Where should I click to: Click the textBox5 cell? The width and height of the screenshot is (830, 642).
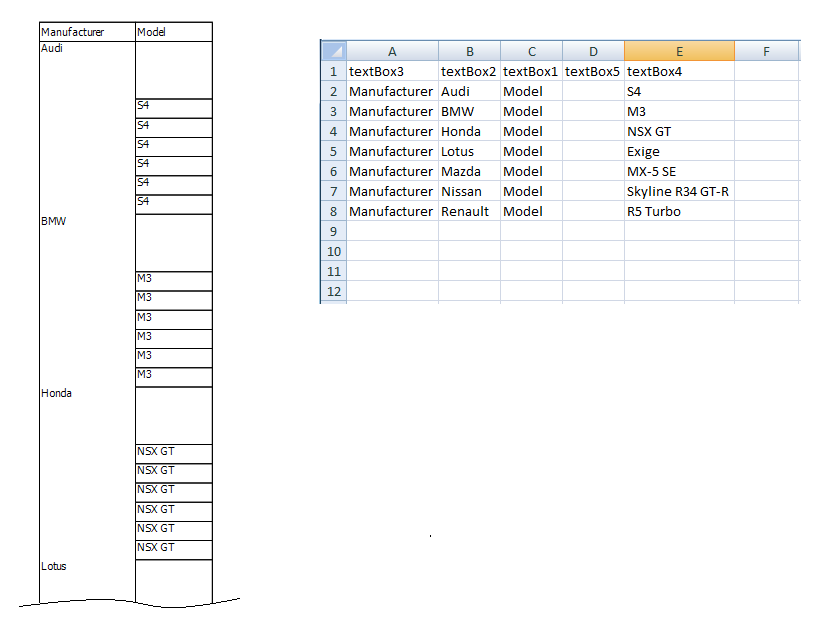pos(593,71)
